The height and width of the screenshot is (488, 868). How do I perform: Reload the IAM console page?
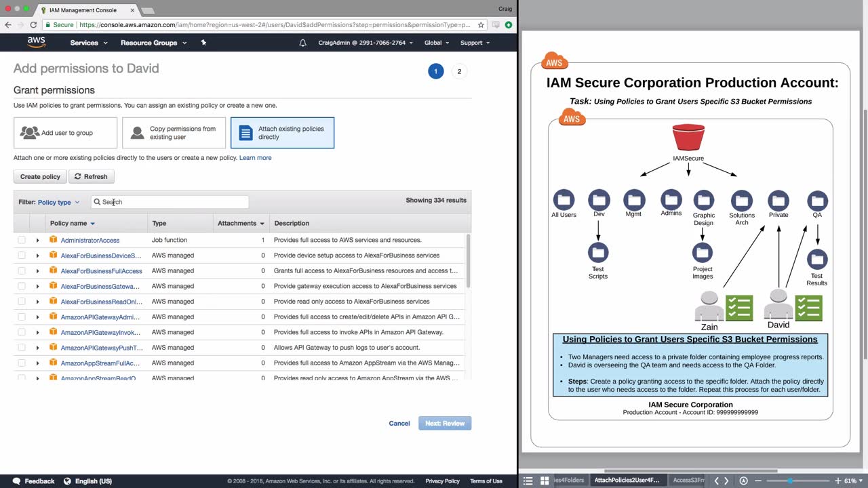33,25
